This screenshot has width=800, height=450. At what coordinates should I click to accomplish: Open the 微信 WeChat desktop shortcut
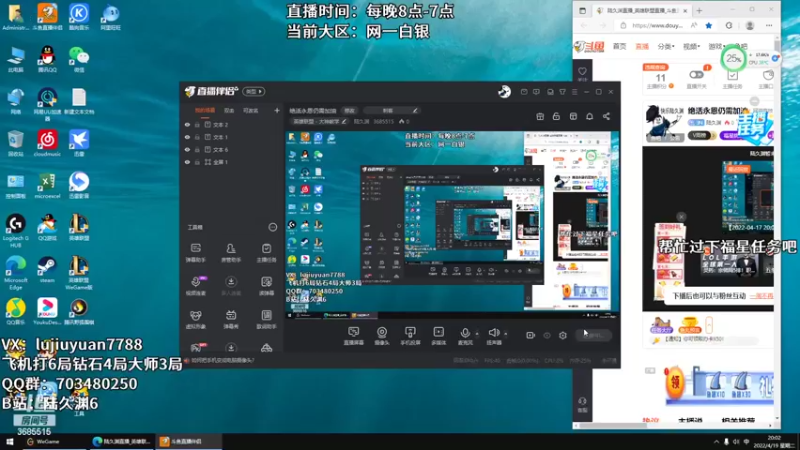(x=79, y=59)
